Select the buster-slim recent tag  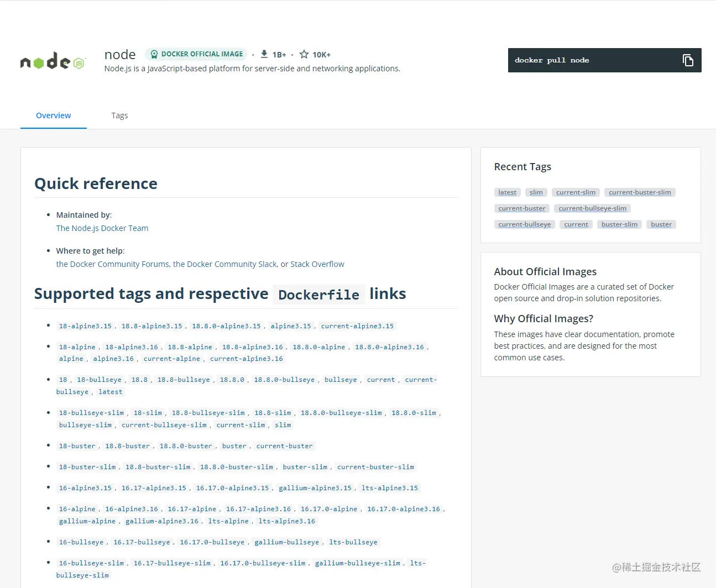(619, 224)
